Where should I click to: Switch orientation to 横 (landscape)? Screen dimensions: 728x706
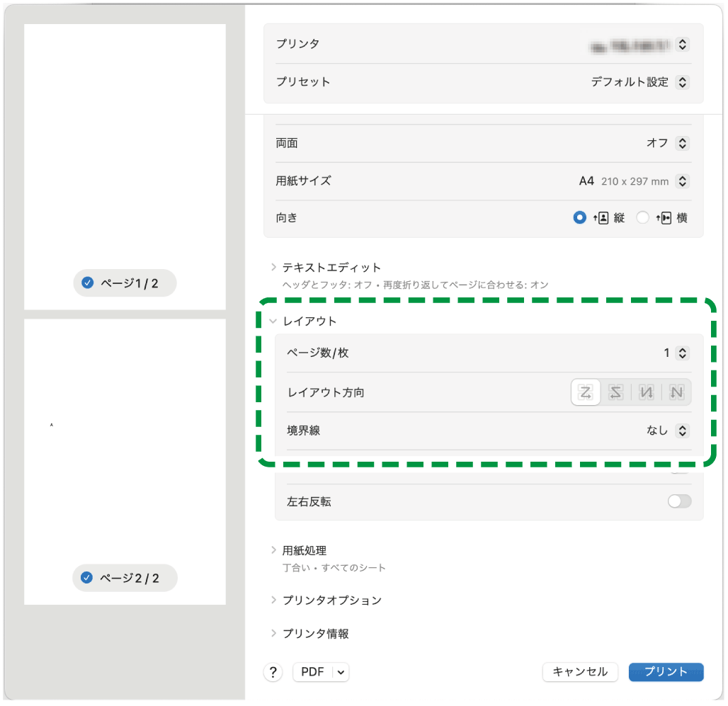click(x=642, y=217)
